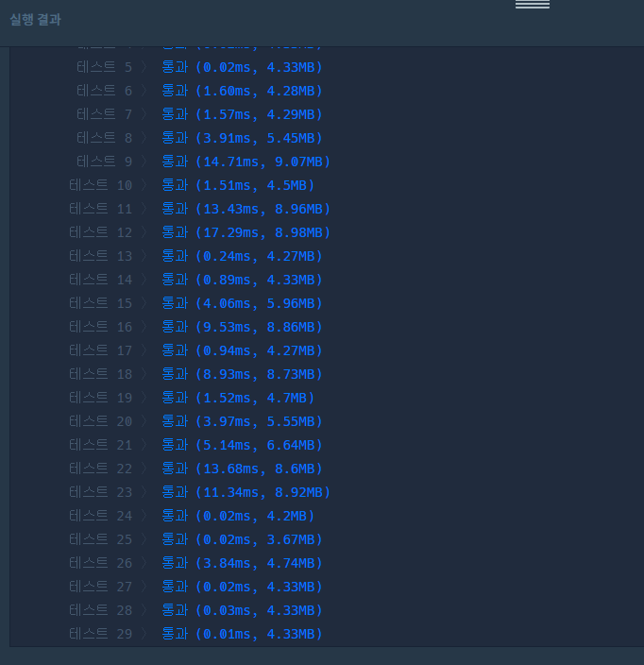Click the 테스트 29 label
The image size is (644, 665).
tap(101, 634)
